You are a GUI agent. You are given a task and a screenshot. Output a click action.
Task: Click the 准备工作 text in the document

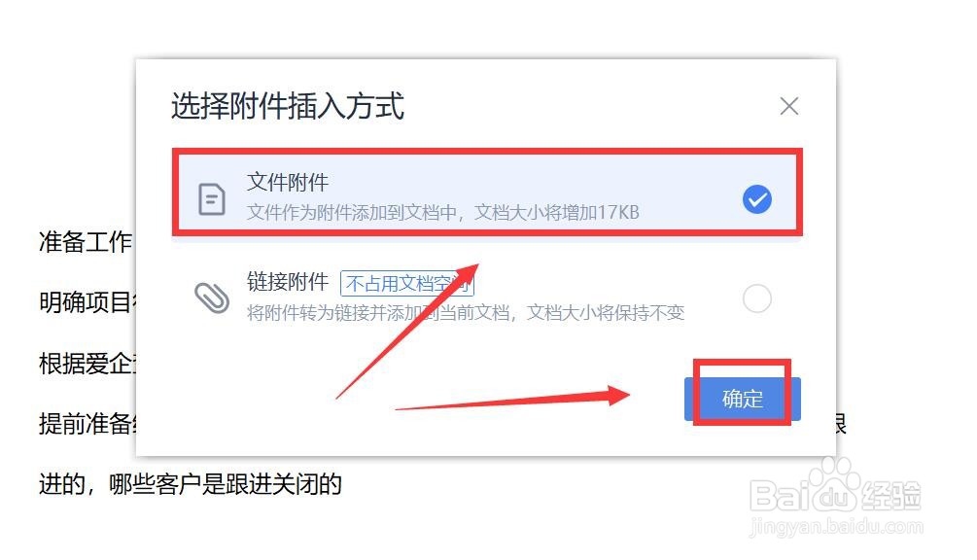click(x=86, y=242)
